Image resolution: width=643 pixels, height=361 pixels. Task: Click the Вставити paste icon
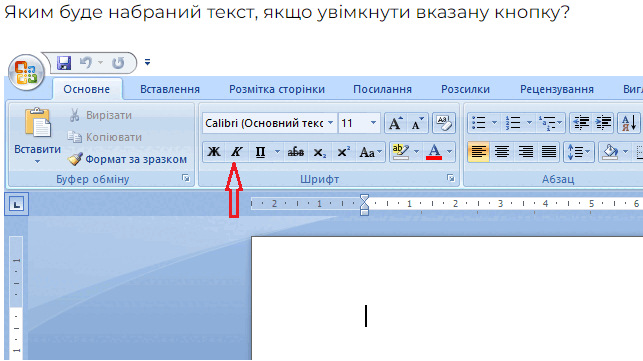coord(37,123)
